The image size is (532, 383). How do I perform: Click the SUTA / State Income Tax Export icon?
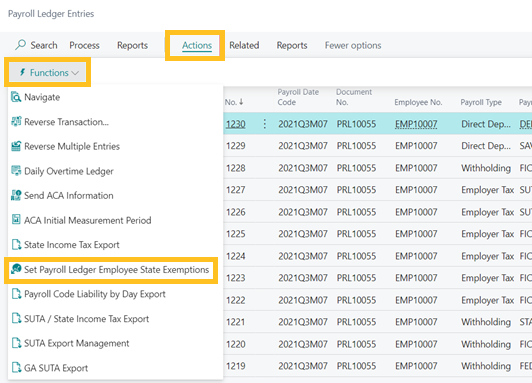click(x=16, y=319)
